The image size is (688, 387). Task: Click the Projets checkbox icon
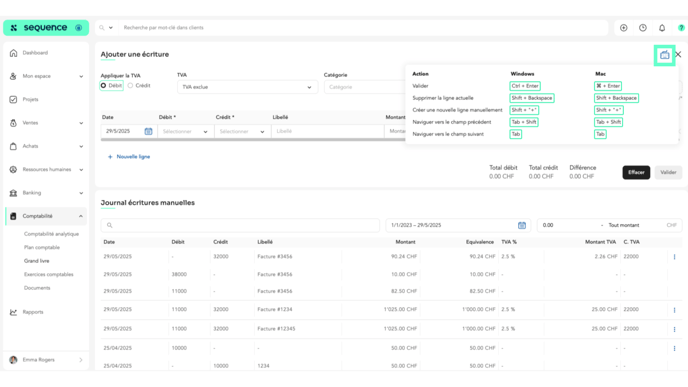[14, 100]
